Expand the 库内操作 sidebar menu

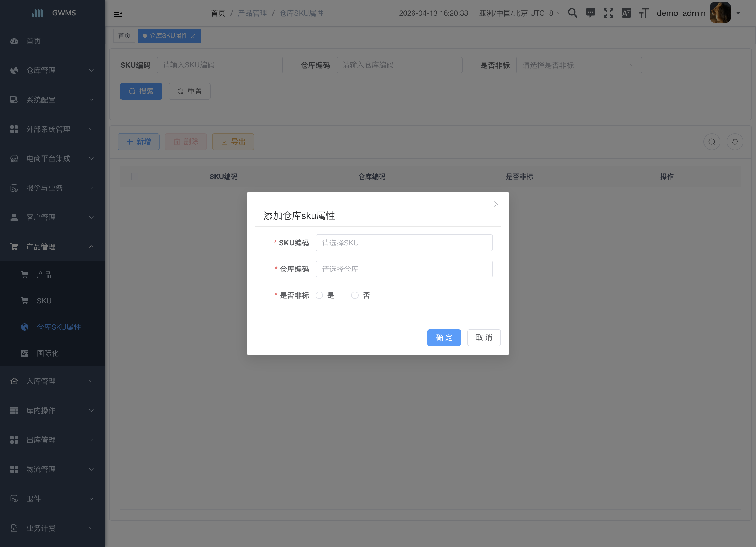coord(52,410)
